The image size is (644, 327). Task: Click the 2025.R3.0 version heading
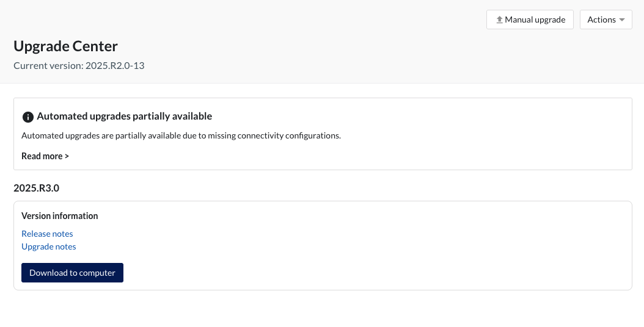tap(37, 188)
